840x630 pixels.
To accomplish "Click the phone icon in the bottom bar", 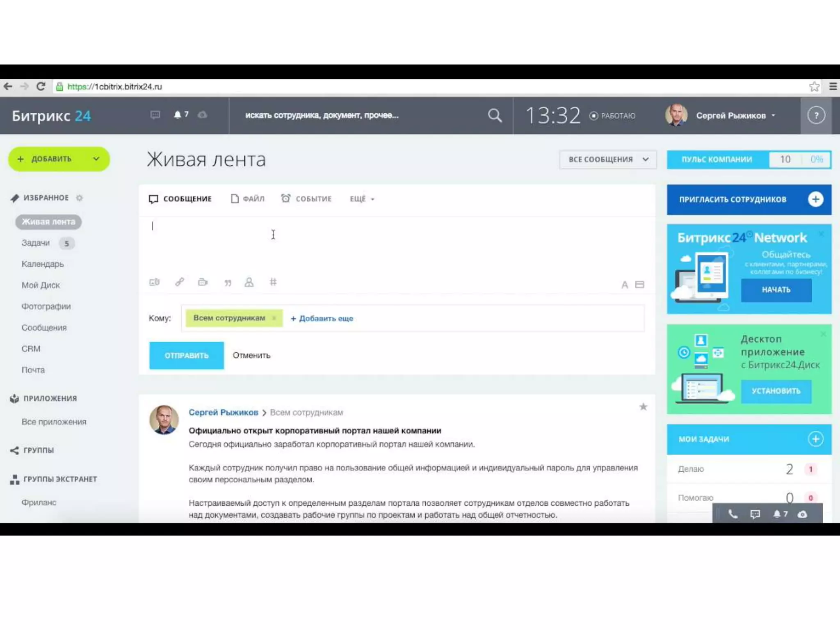I will tap(733, 514).
